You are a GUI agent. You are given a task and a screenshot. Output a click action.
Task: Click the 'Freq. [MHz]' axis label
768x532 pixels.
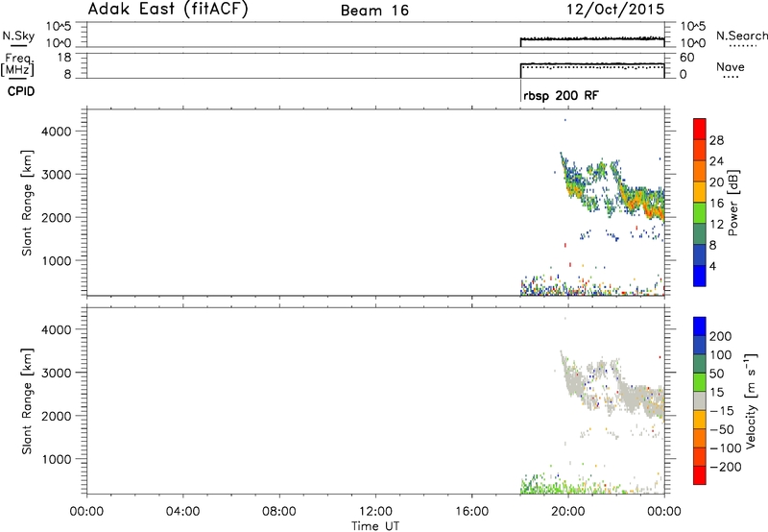(x=17, y=64)
